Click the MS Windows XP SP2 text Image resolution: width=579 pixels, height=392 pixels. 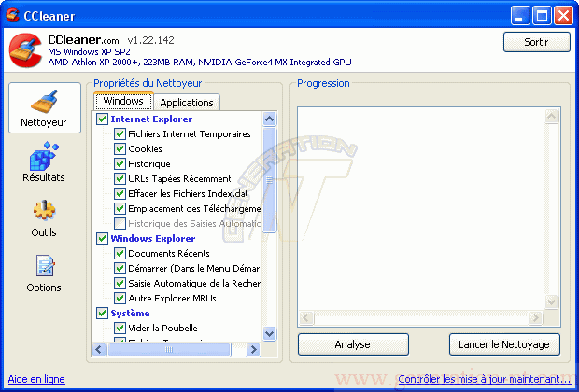pyautogui.click(x=89, y=51)
